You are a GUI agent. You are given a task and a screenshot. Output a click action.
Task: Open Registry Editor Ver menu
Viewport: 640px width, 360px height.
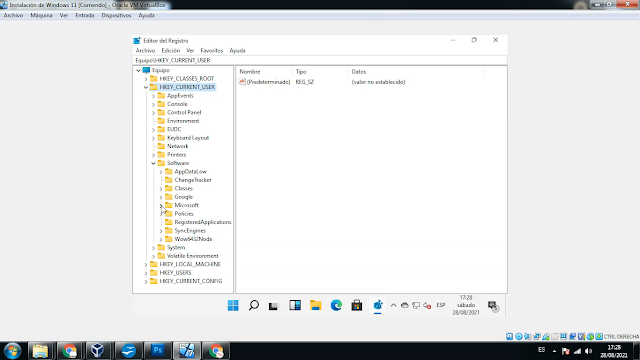[190, 51]
